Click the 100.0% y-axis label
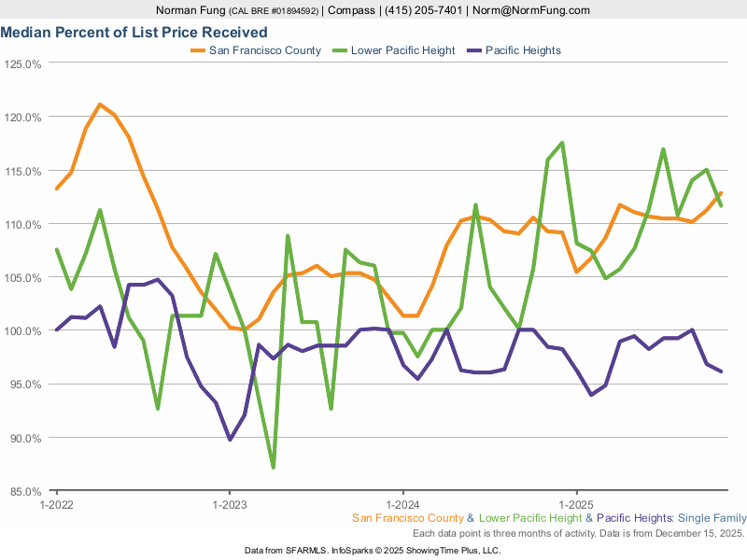This screenshot has height=560, width=747. click(x=23, y=331)
